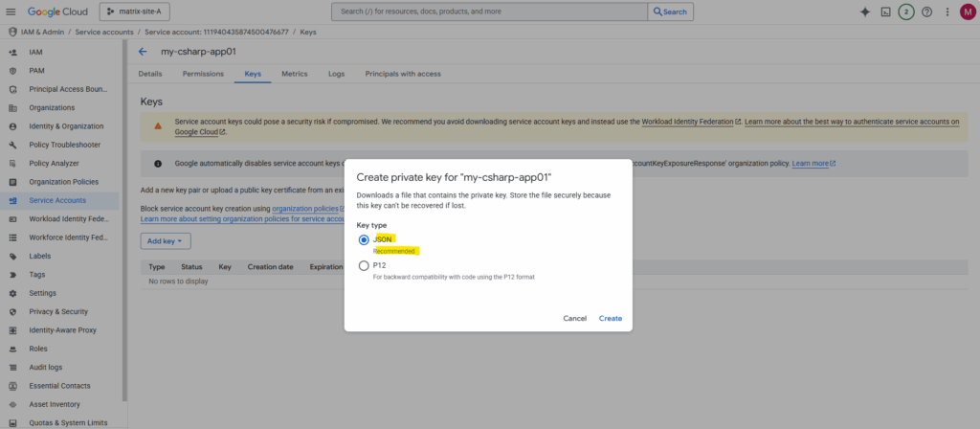Open the Roles page in sidebar

38,349
